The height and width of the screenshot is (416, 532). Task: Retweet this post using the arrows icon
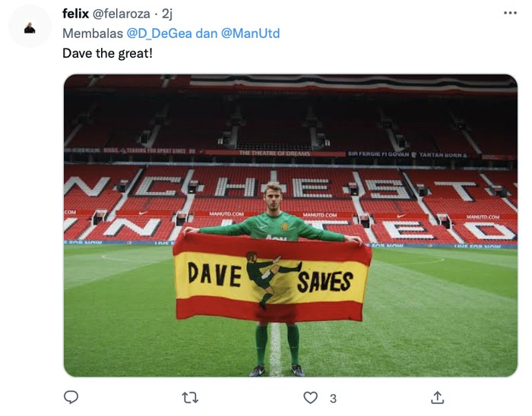190,398
